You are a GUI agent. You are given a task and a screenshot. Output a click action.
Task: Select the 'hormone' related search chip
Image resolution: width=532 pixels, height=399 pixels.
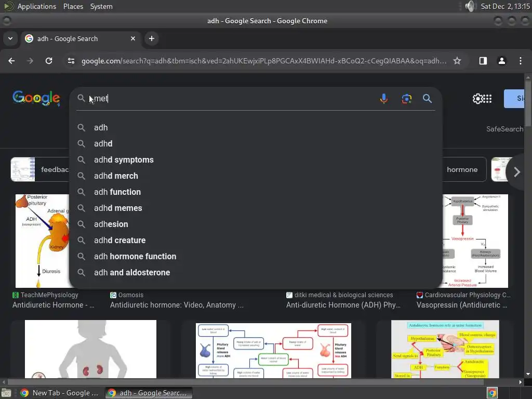click(x=464, y=169)
